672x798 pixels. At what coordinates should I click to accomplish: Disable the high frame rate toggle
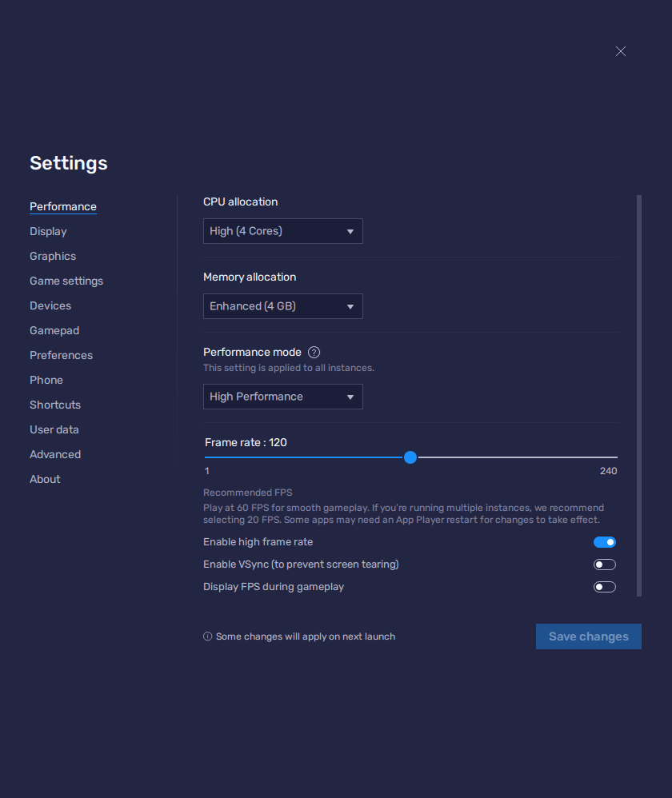pyautogui.click(x=605, y=542)
